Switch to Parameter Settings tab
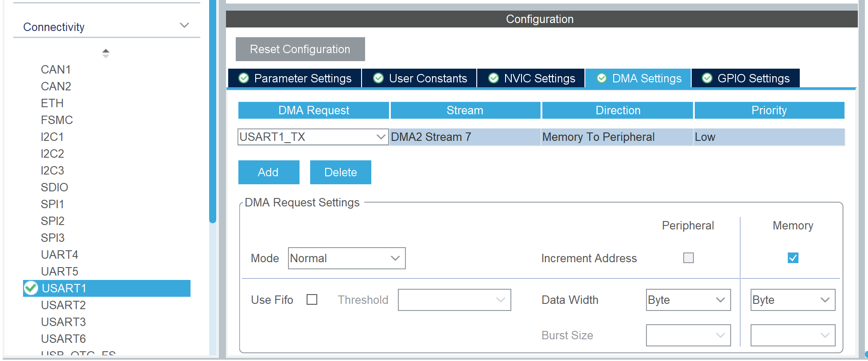This screenshot has height=361, width=868. 295,78
